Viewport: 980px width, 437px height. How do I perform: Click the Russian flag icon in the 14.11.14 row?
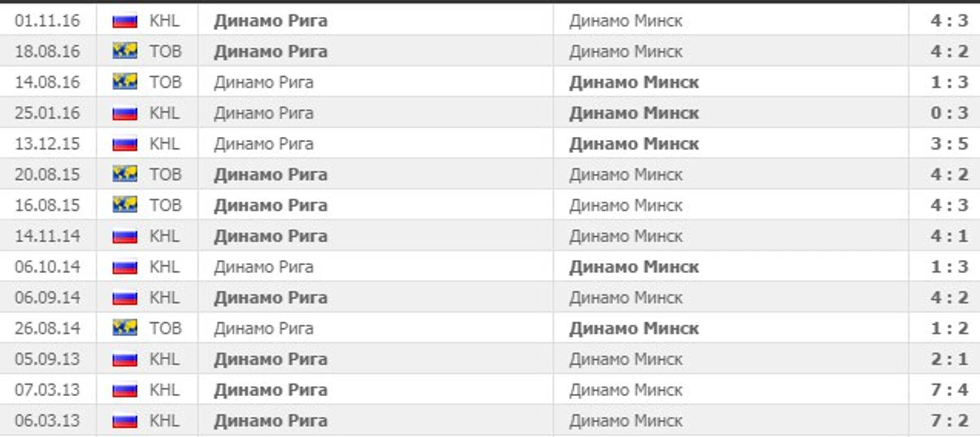click(125, 236)
